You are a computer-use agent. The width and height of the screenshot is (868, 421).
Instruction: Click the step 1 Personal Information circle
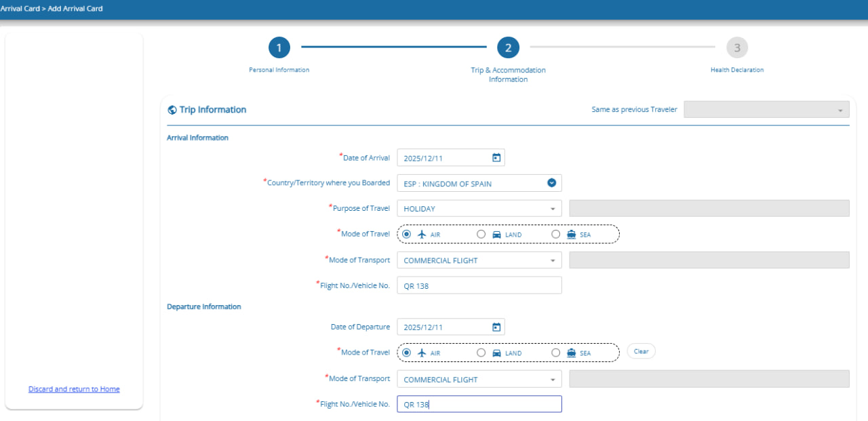click(x=279, y=47)
